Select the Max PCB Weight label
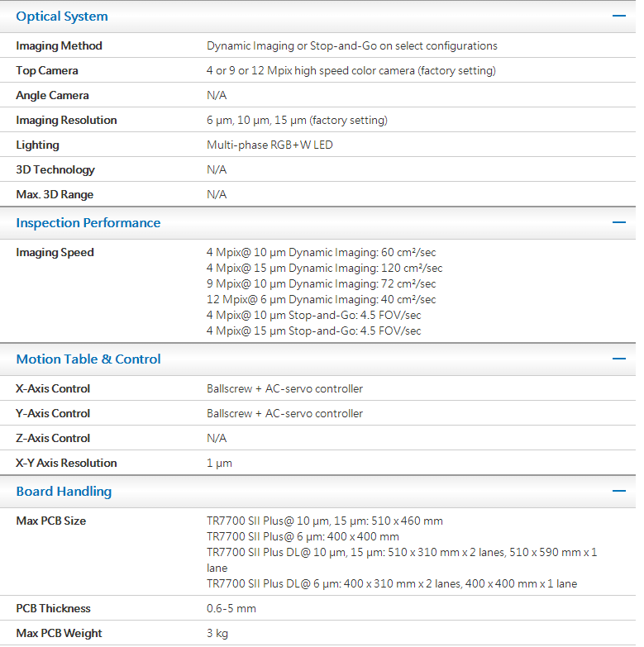Screen dimensions: 644x647 (59, 633)
